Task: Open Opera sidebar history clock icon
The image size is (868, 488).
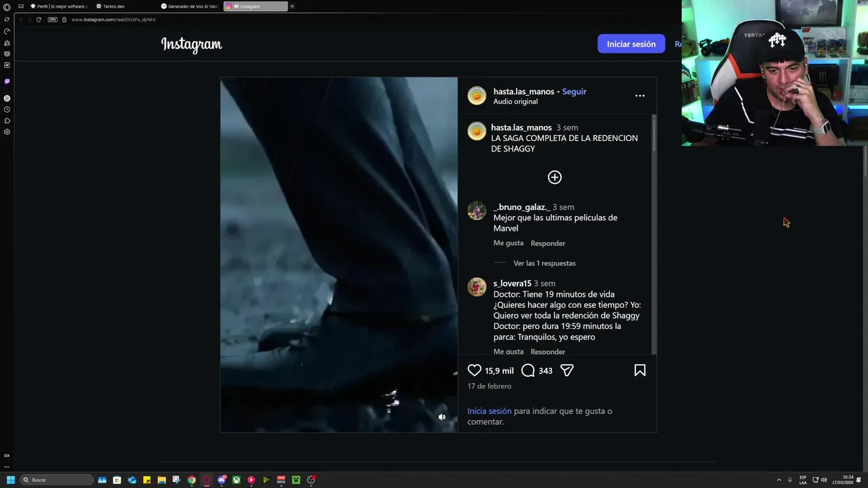Action: (x=7, y=109)
